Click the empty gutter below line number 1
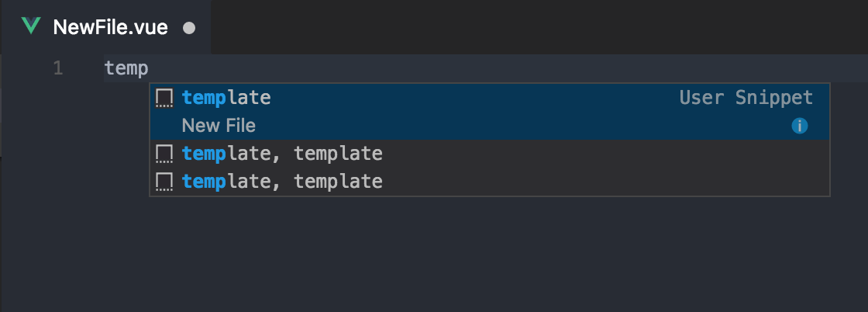Image resolution: width=868 pixels, height=312 pixels. (58, 194)
